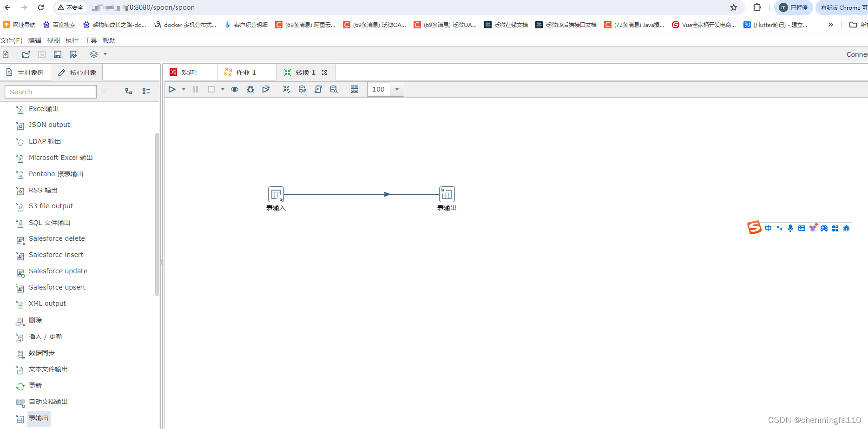Create a new file with New icon

click(5, 54)
